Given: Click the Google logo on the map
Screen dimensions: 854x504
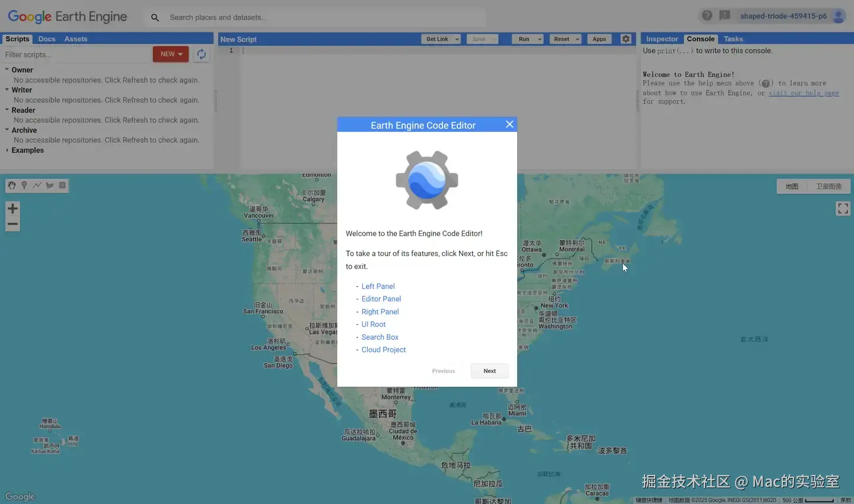Looking at the screenshot, I should point(20,496).
